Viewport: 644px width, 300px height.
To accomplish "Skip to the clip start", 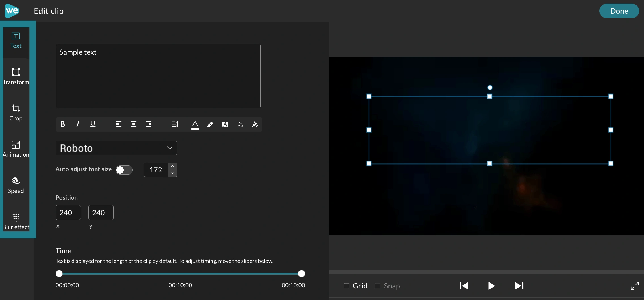I will (x=464, y=286).
